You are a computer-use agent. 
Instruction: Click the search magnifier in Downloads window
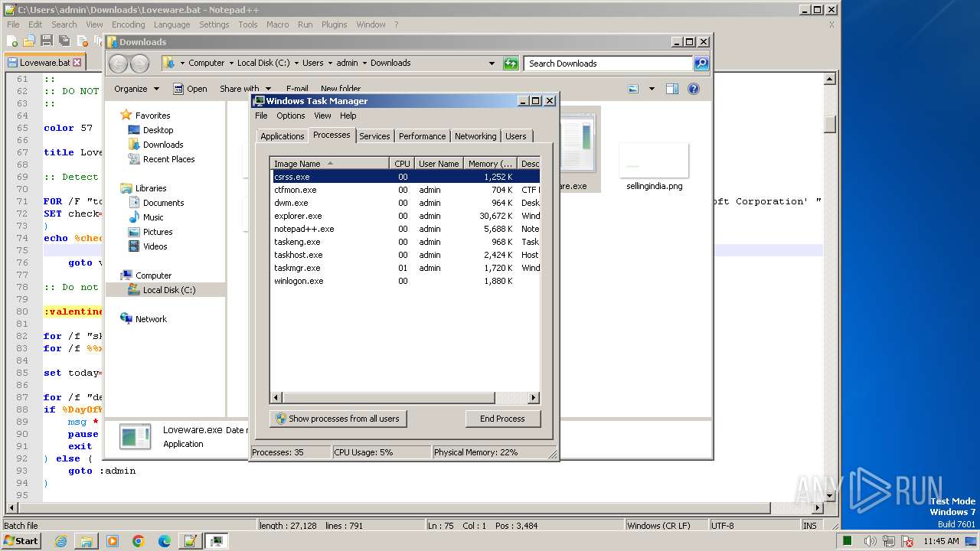701,64
